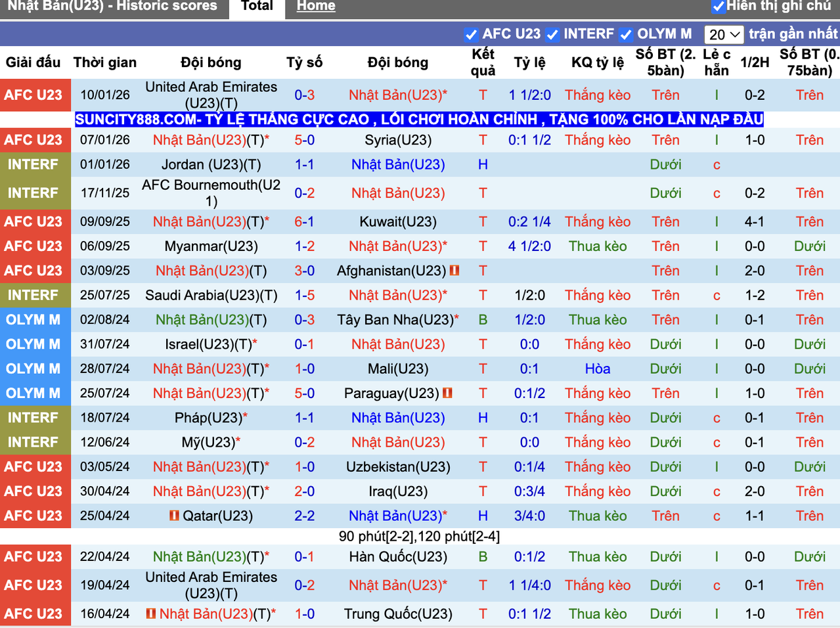Screen dimensions: 840x628
Task: Click the 1/2H column header
Action: [755, 62]
